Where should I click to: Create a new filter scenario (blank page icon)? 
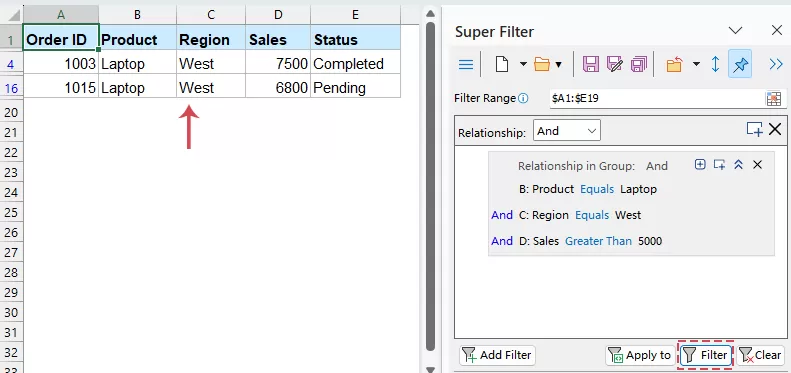501,65
